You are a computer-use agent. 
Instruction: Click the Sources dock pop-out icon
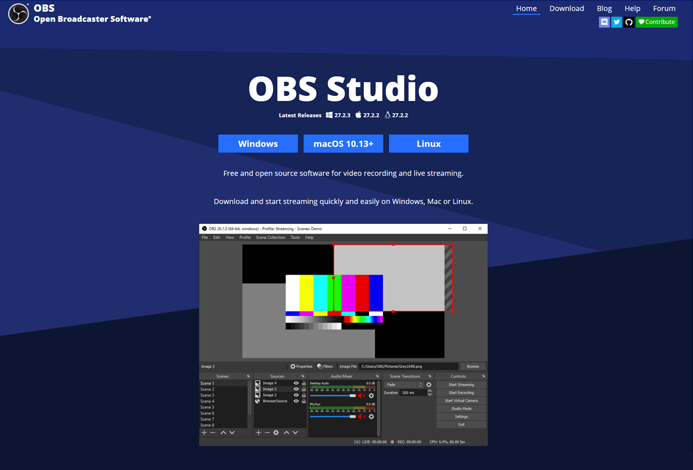303,376
